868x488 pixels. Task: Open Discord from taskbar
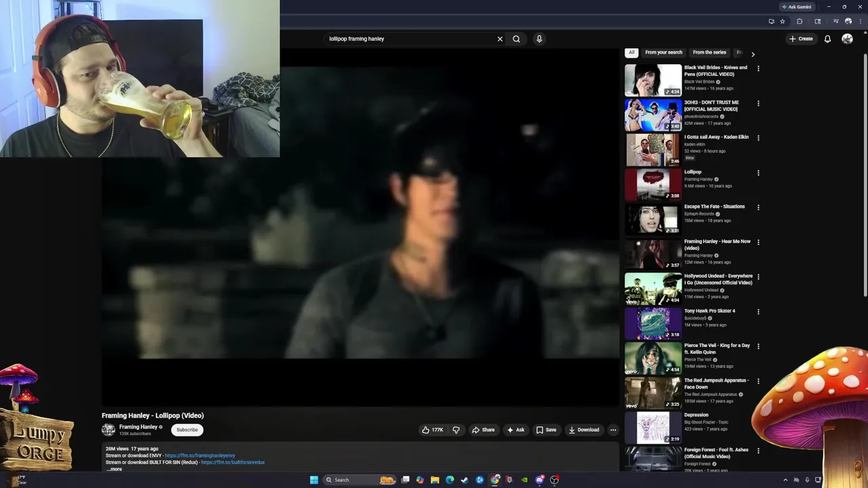click(x=540, y=480)
